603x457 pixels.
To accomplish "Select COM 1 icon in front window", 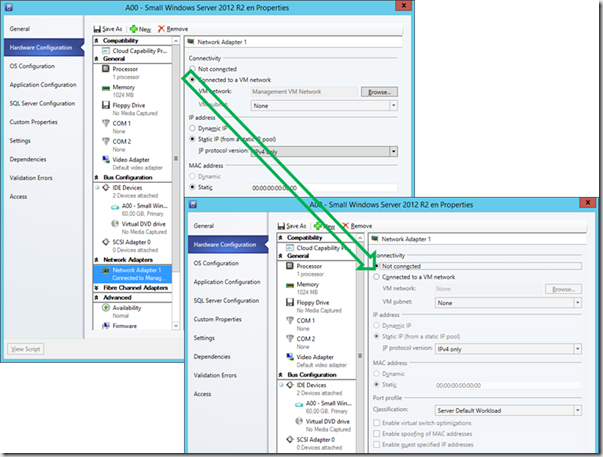I will (x=290, y=320).
